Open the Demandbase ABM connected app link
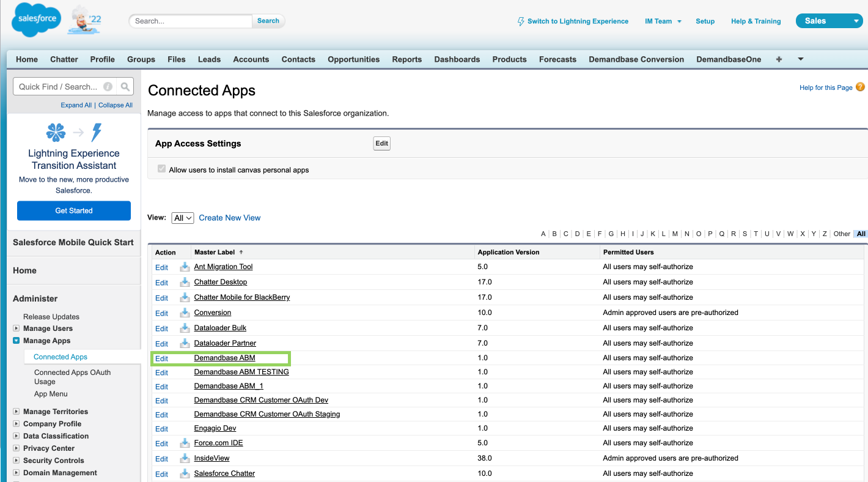Viewport: 868px width, 482px height. click(x=224, y=358)
